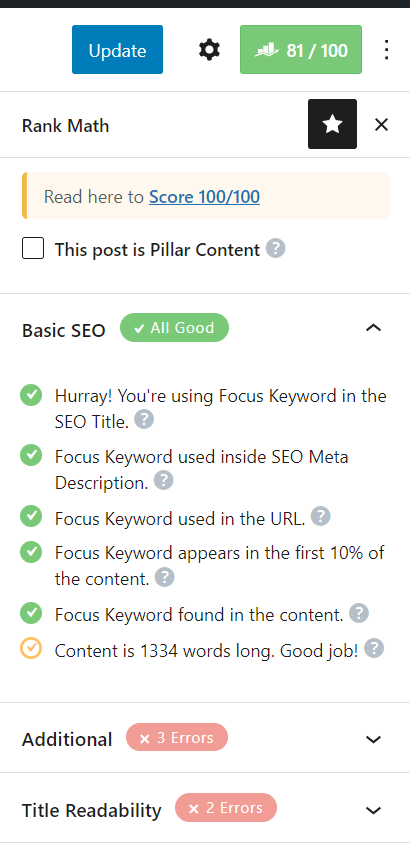The width and height of the screenshot is (410, 855).
Task: Click help icon next to Meta Description check
Action: point(164,481)
